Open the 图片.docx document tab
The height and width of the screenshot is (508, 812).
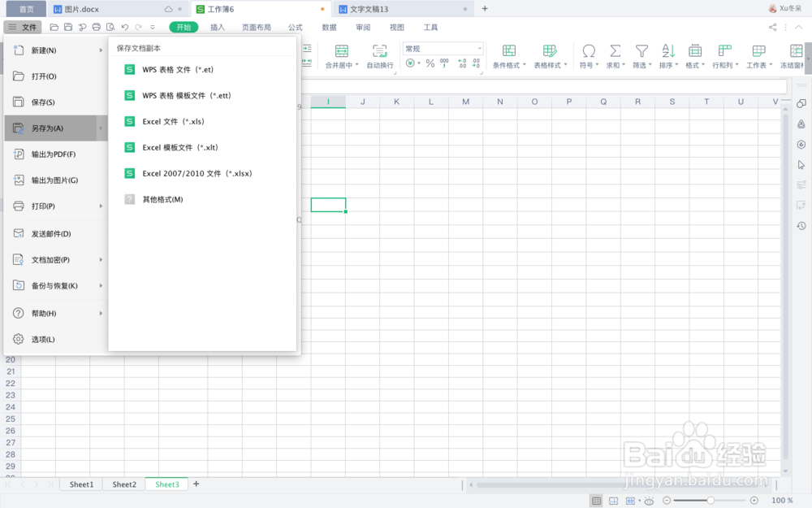(x=118, y=9)
